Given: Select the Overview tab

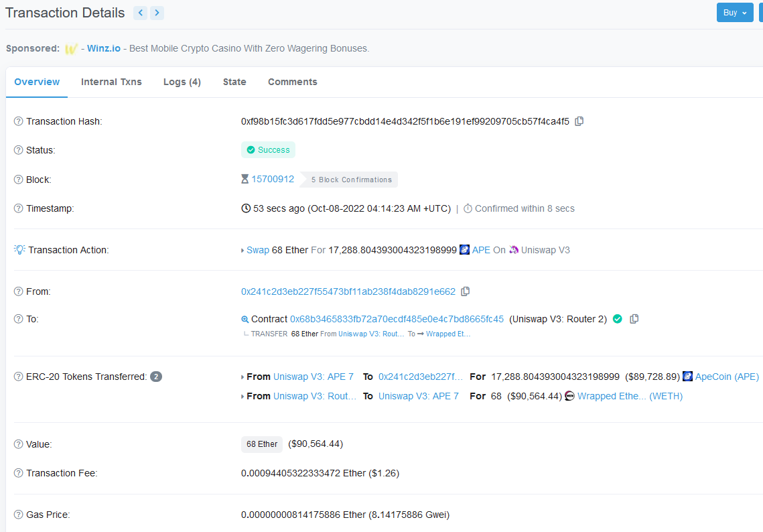Looking at the screenshot, I should pos(37,82).
